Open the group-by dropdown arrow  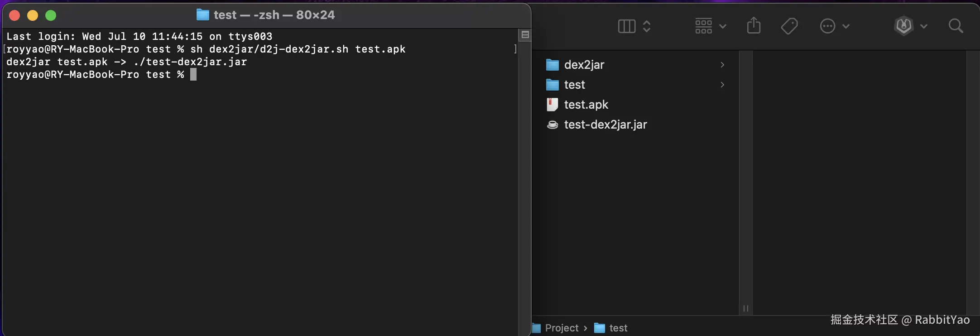(723, 26)
